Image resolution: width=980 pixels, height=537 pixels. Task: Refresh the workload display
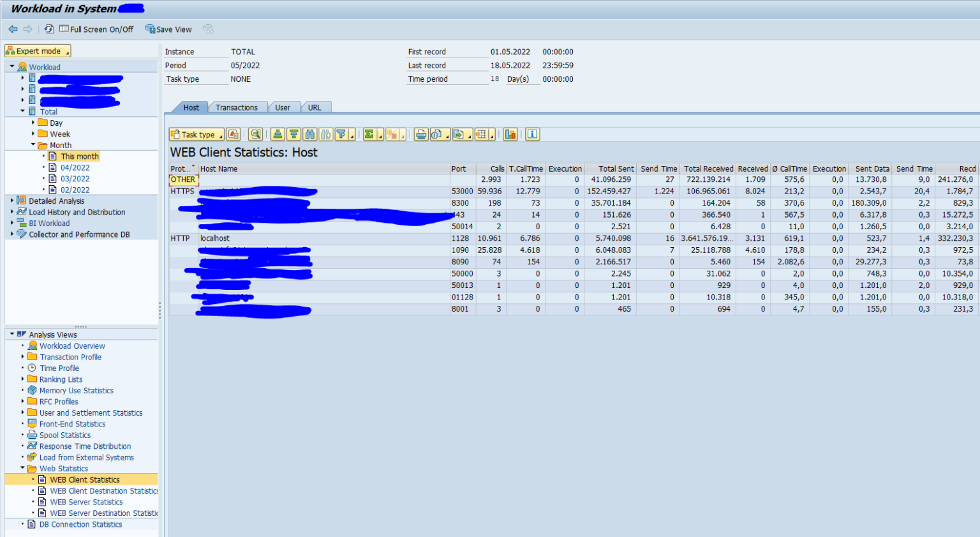coord(48,29)
